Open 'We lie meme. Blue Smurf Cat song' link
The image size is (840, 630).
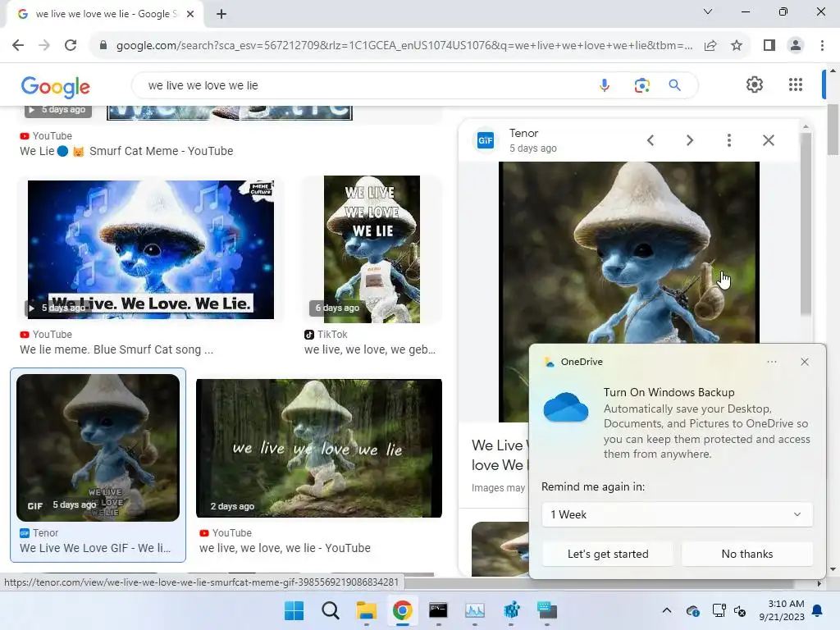116,349
